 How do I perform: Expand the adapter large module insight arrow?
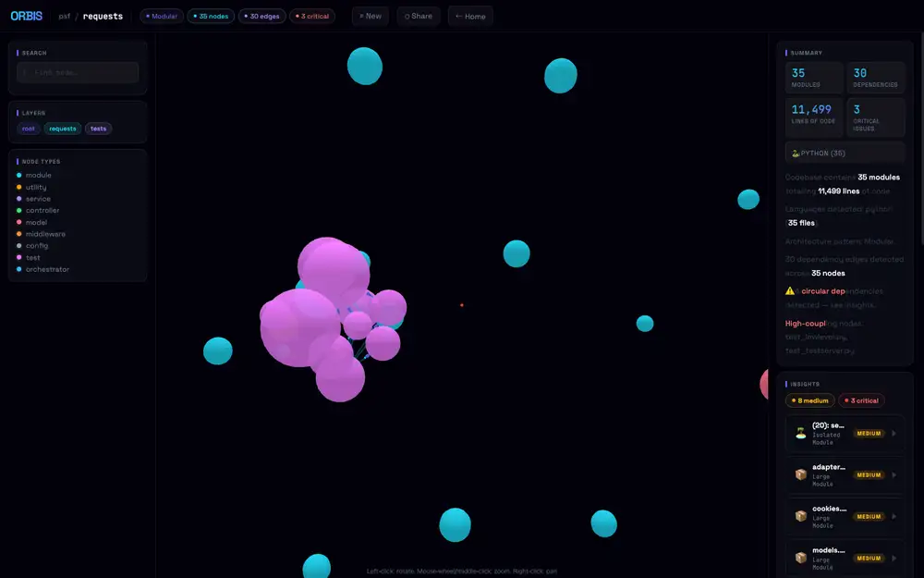click(x=894, y=474)
